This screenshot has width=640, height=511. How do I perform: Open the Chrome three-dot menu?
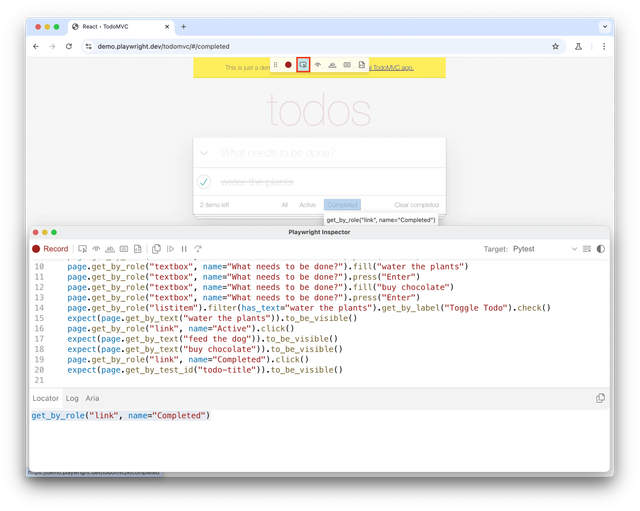point(604,46)
